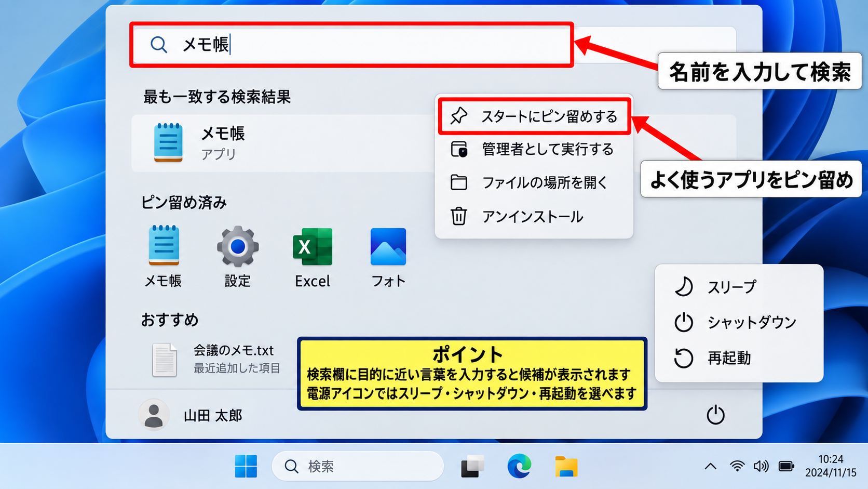This screenshot has height=489, width=868.
Task: Click the Windows Start button on taskbar
Action: (246, 466)
